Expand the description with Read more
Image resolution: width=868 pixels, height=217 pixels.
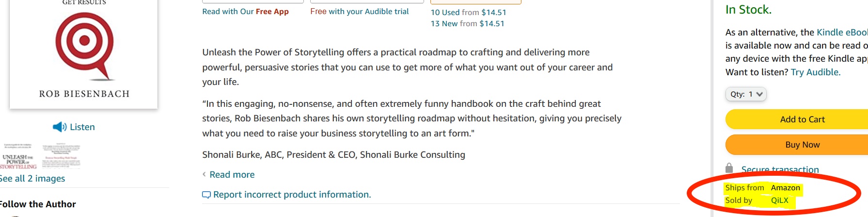pyautogui.click(x=232, y=175)
